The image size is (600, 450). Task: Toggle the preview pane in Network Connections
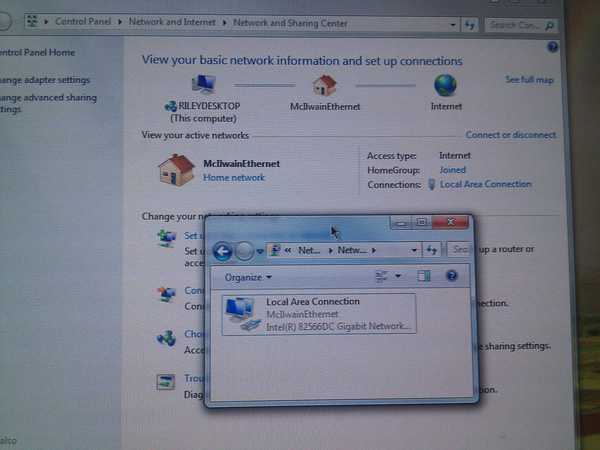pos(424,276)
